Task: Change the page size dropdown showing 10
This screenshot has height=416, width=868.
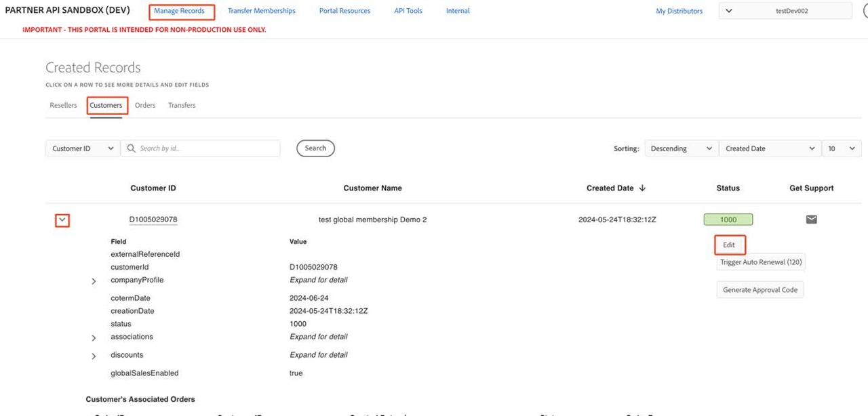Action: click(841, 148)
